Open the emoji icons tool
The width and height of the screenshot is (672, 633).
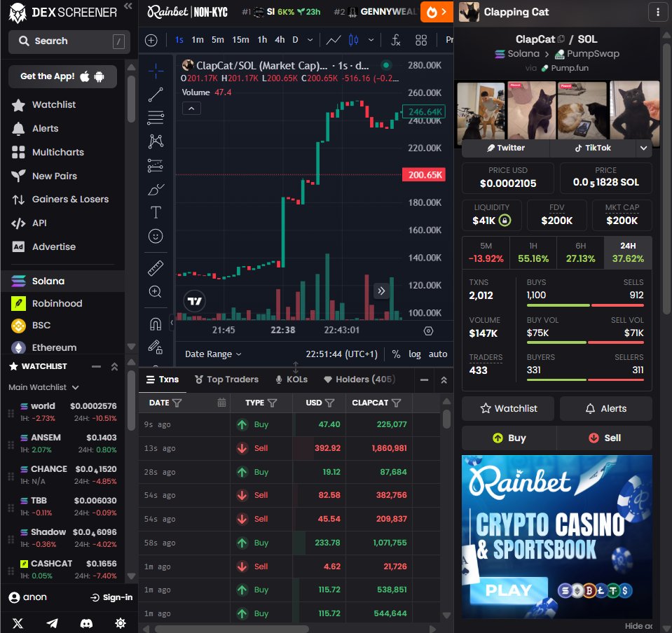156,236
